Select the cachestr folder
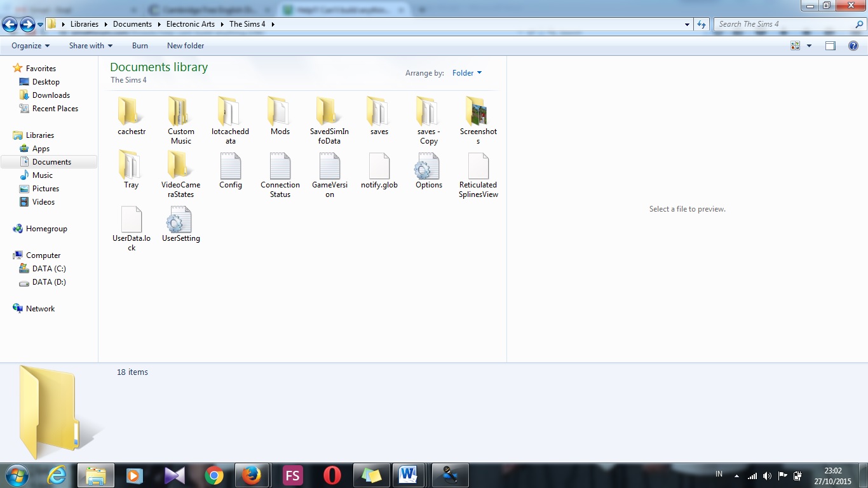The width and height of the screenshot is (868, 488). pyautogui.click(x=132, y=116)
